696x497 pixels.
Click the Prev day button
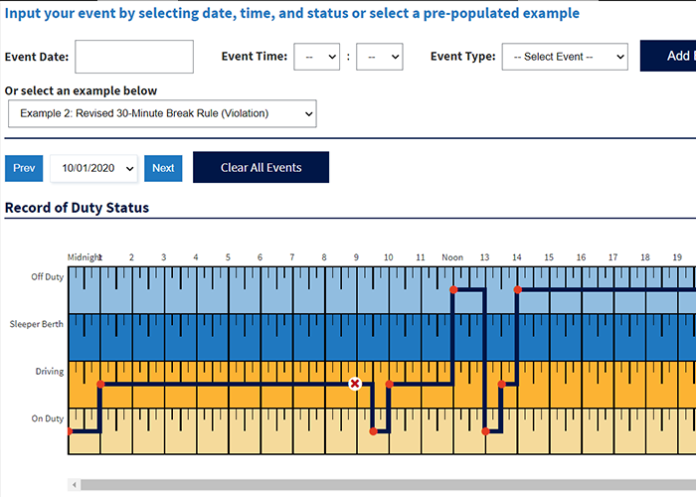coord(24,168)
